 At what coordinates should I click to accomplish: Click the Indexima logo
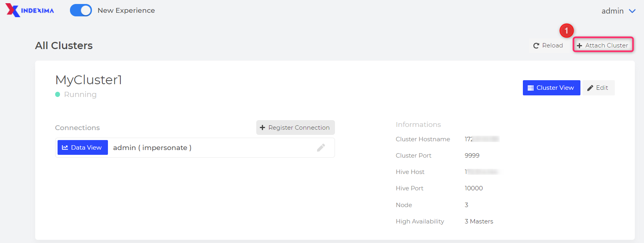click(x=30, y=10)
